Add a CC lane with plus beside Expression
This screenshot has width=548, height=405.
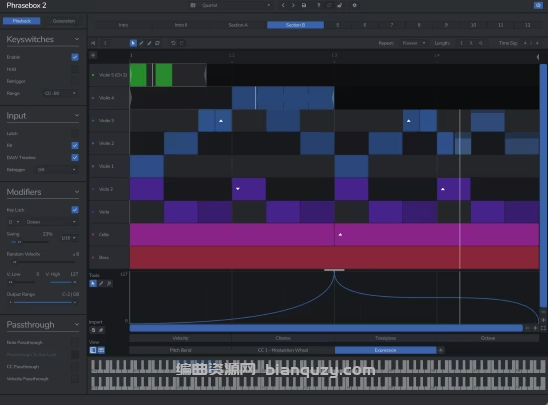tap(441, 350)
